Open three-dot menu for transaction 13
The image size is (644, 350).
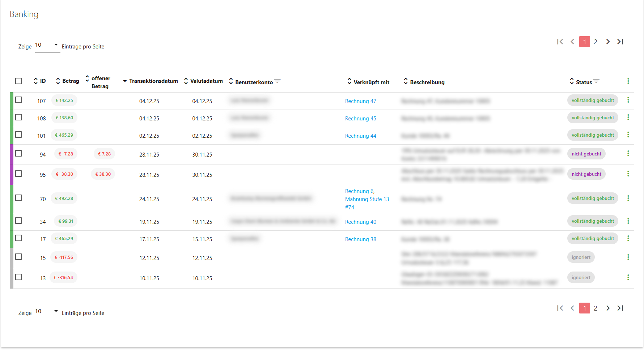(628, 278)
